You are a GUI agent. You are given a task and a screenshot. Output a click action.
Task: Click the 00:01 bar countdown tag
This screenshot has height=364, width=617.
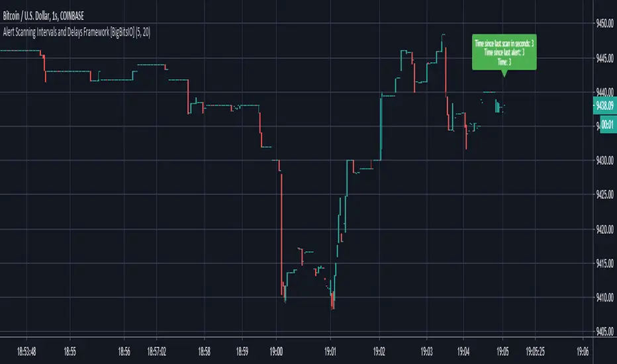603,122
